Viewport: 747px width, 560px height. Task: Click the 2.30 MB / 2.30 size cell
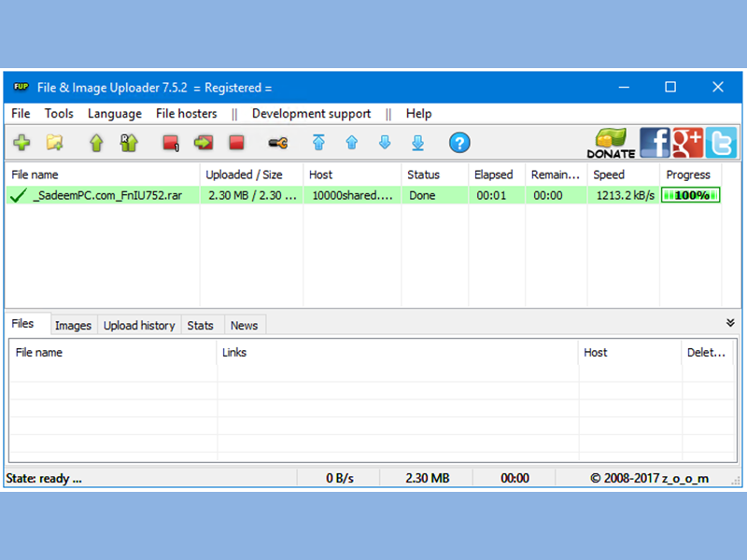pos(252,195)
